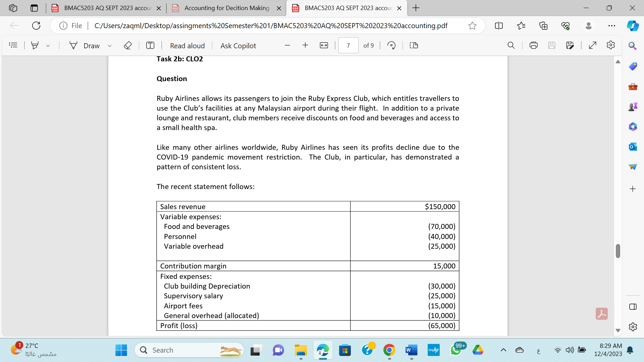Screen dimensions: 644x362
Task: Open the PDF find search icon
Action: (511, 45)
